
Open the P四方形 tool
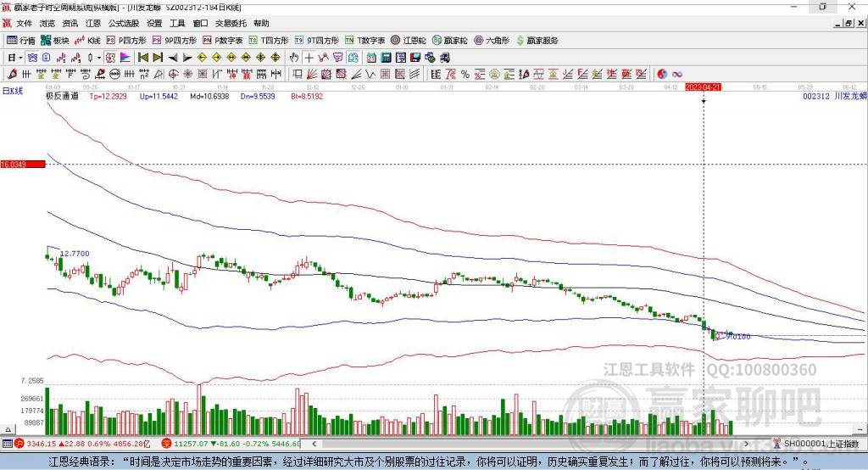(x=126, y=41)
